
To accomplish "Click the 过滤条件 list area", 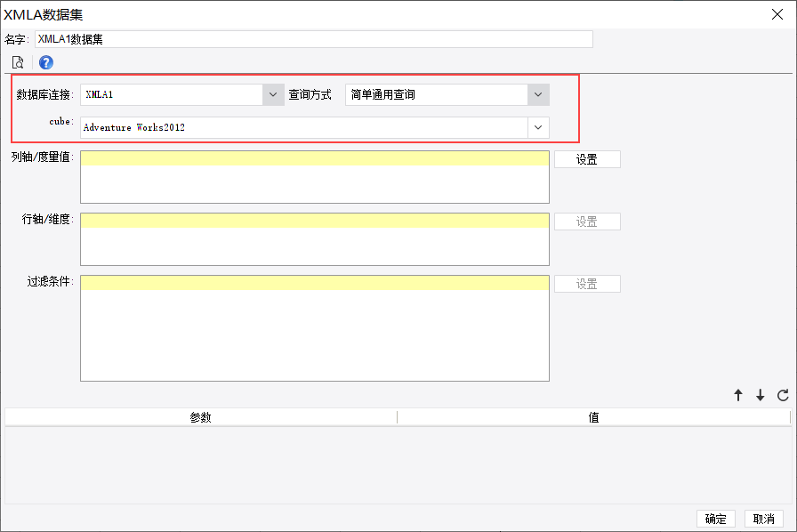I will click(315, 328).
